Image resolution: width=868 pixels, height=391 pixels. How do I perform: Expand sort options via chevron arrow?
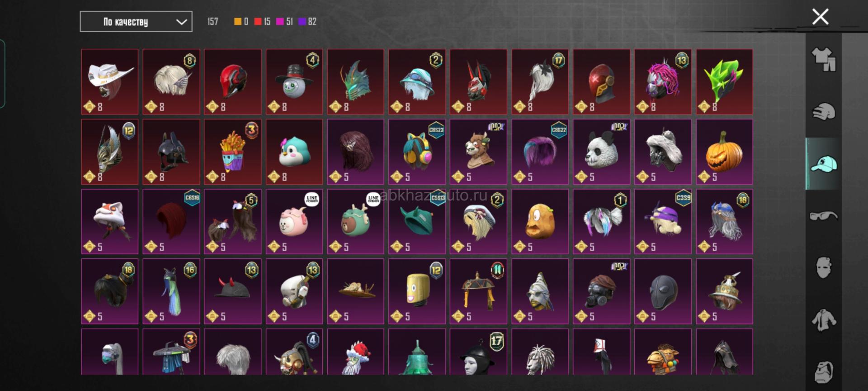tap(181, 22)
